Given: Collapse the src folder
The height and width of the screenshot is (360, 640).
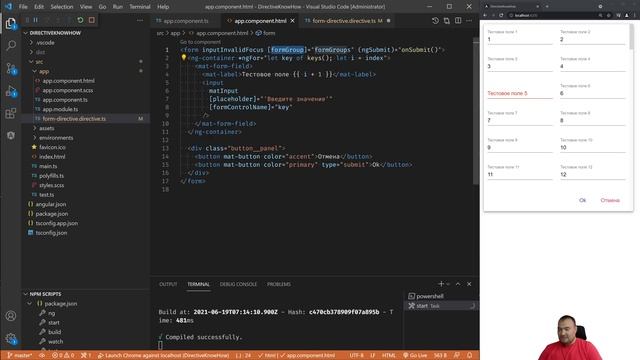Looking at the screenshot, I should pos(39,62).
